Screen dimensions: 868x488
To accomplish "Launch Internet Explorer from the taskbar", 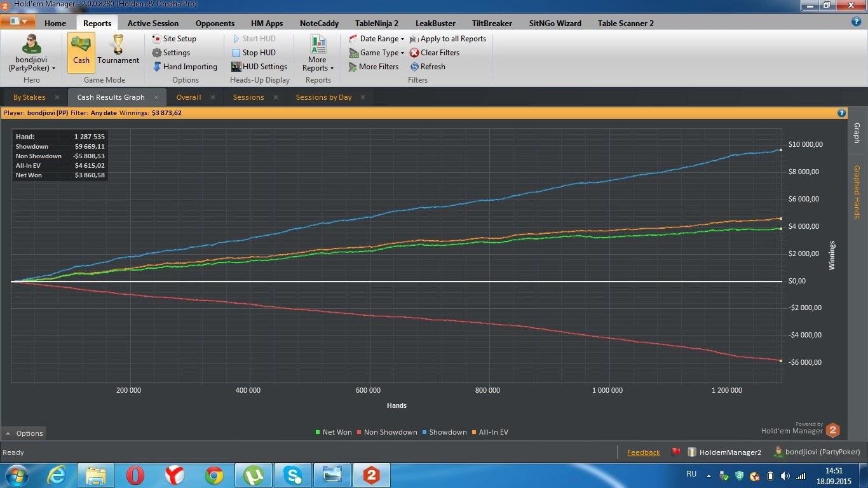I will pyautogui.click(x=57, y=475).
